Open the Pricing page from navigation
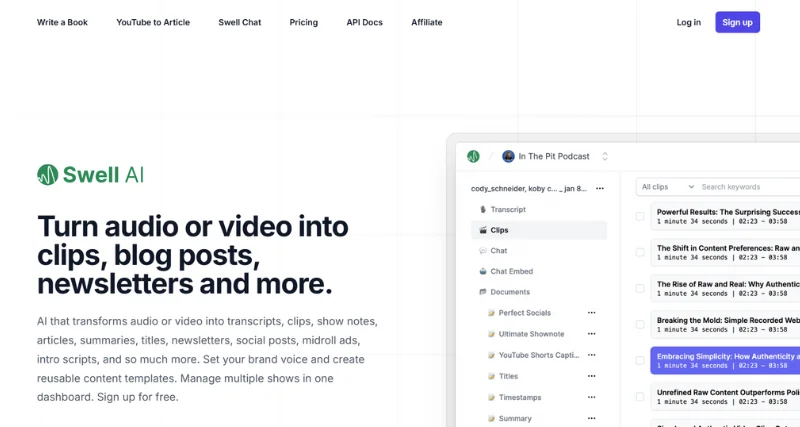The image size is (800, 427). click(x=303, y=22)
